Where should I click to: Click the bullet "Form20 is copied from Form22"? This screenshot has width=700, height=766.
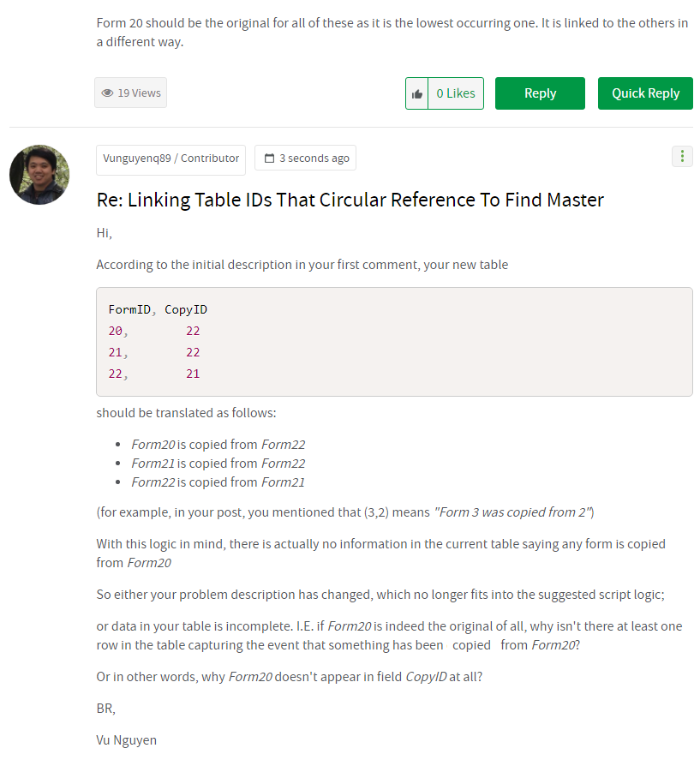tap(218, 445)
